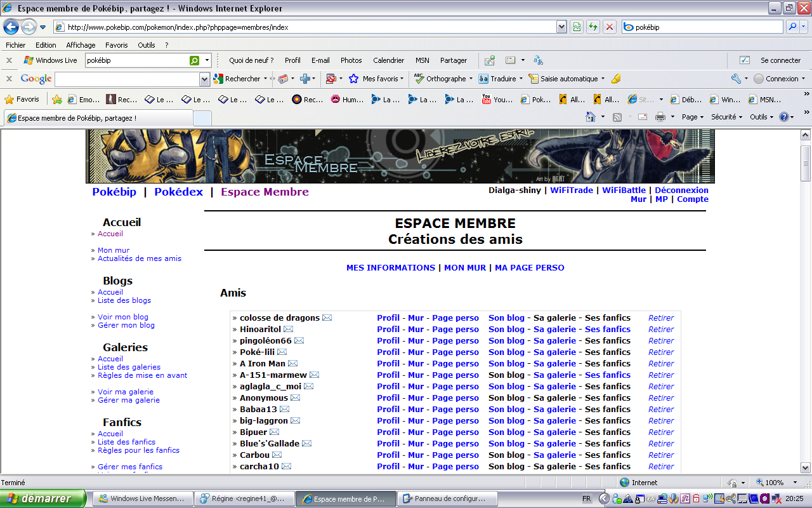The height and width of the screenshot is (508, 812).
Task: Open the Fichier menu
Action: (x=16, y=45)
